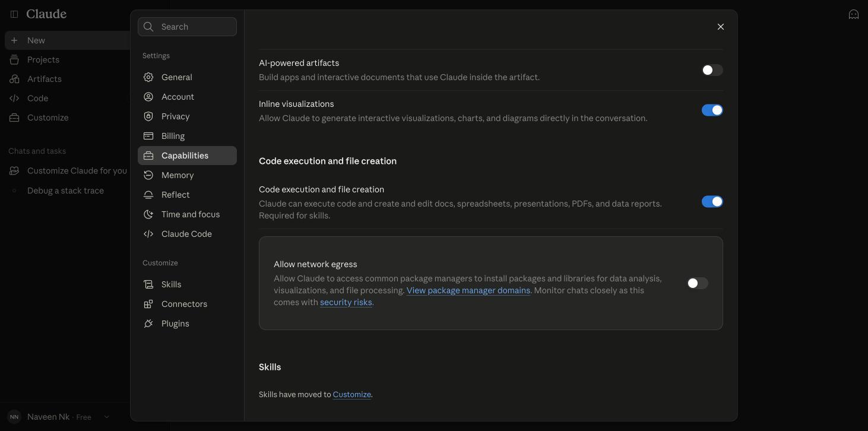Open the security risks link
The width and height of the screenshot is (868, 431).
pos(346,302)
